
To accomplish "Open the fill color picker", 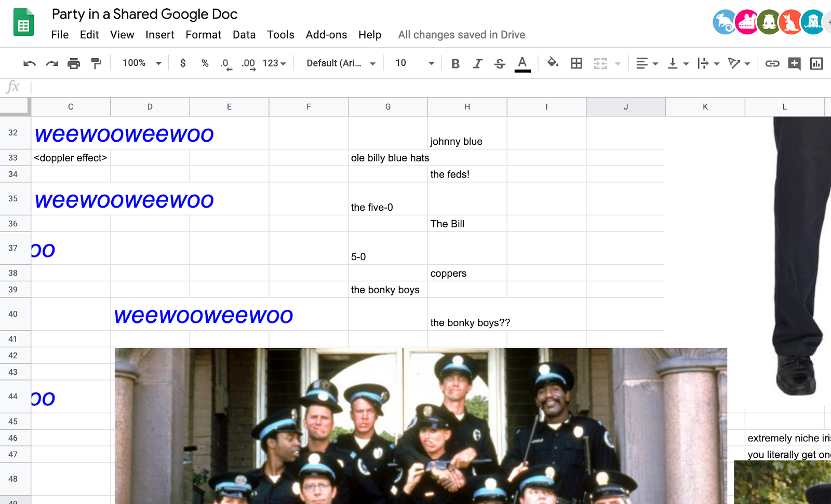I will click(x=553, y=63).
